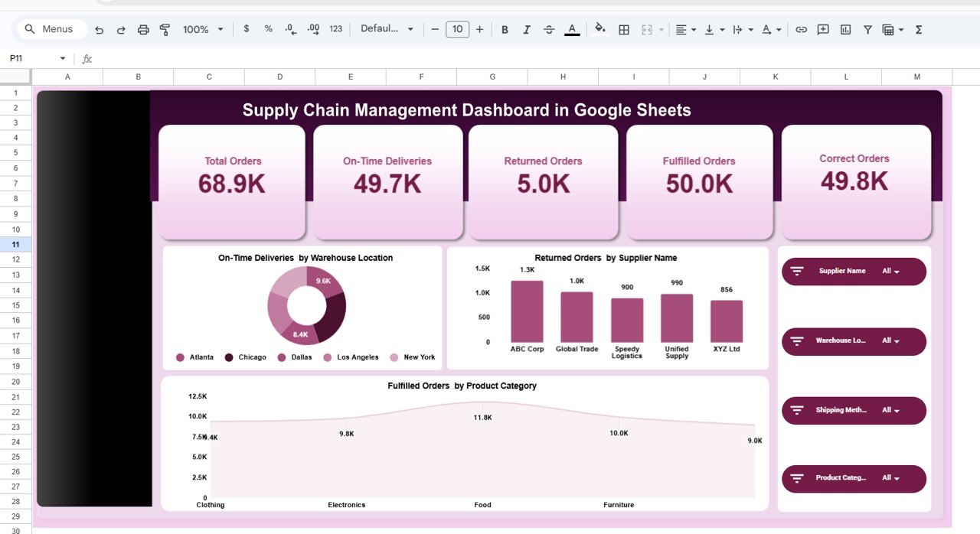Open the Menus search menu
This screenshot has width=980, height=534.
pos(51,28)
